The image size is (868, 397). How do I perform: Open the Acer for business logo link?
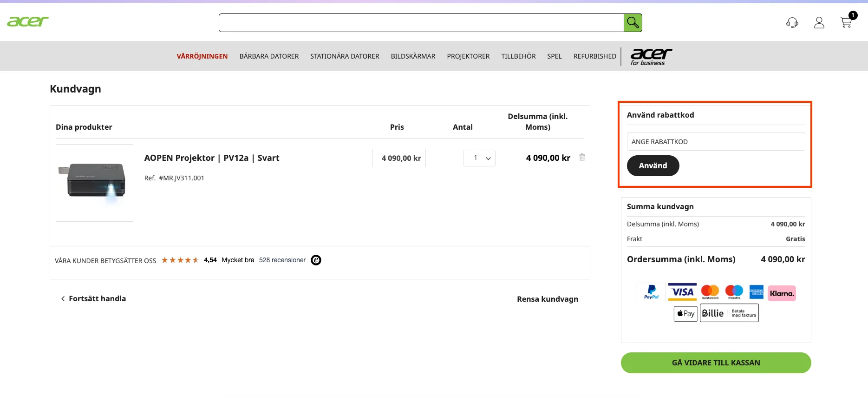[x=651, y=57]
